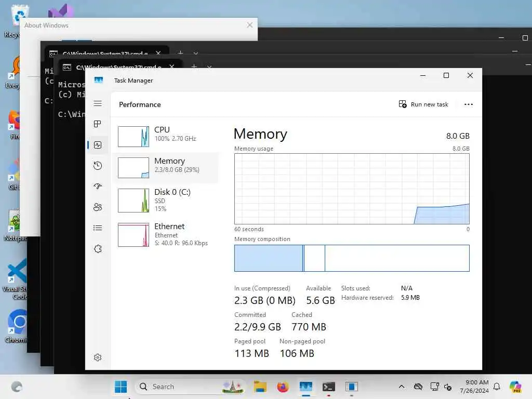Click the Memory composition bar
The width and height of the screenshot is (532, 399).
(x=352, y=258)
